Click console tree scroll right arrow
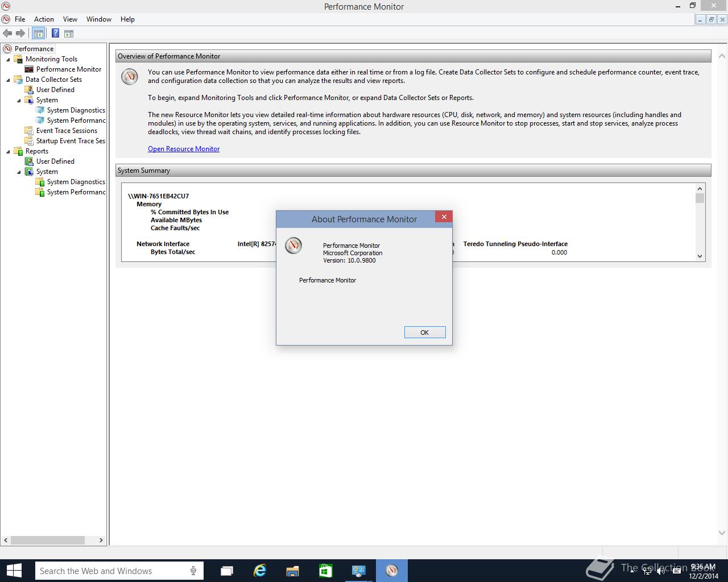Screen dimensions: 728x582 coord(101,541)
